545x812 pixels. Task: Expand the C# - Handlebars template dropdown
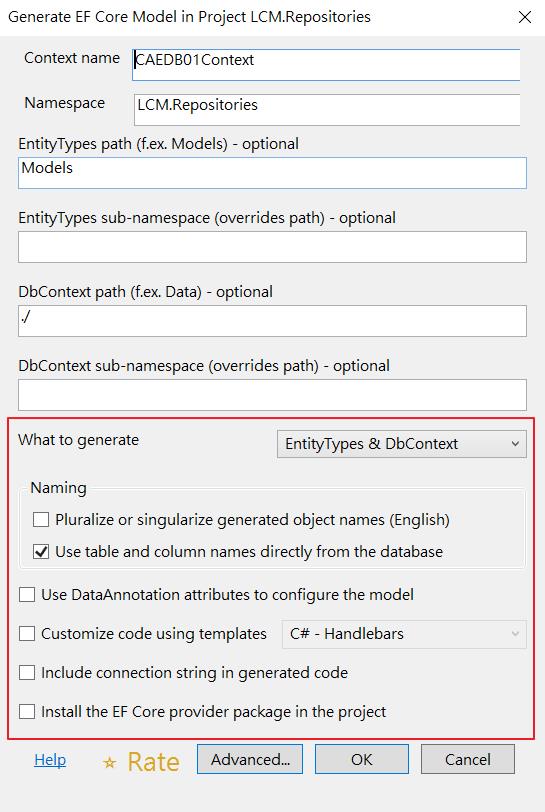404,634
